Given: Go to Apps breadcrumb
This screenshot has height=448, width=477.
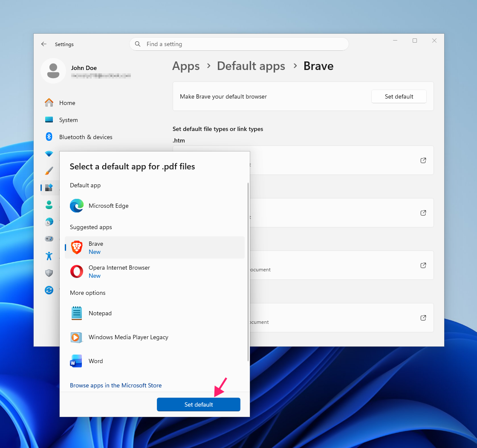Looking at the screenshot, I should [x=186, y=66].
